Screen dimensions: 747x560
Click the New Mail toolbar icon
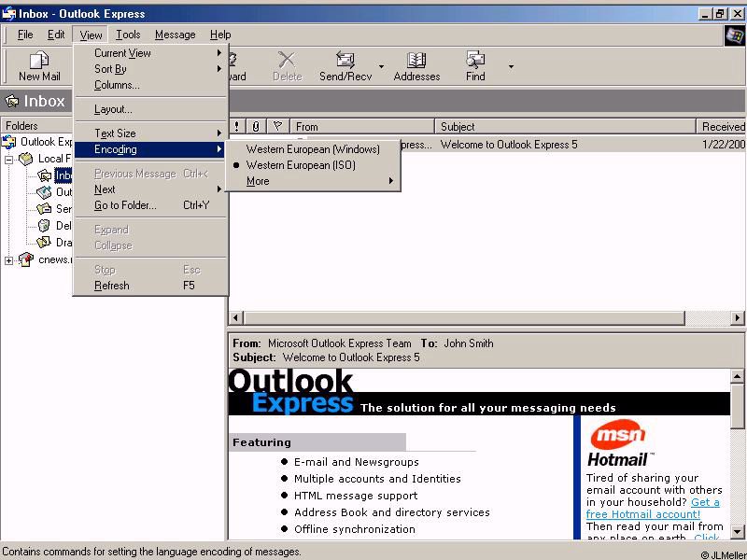pyautogui.click(x=39, y=60)
